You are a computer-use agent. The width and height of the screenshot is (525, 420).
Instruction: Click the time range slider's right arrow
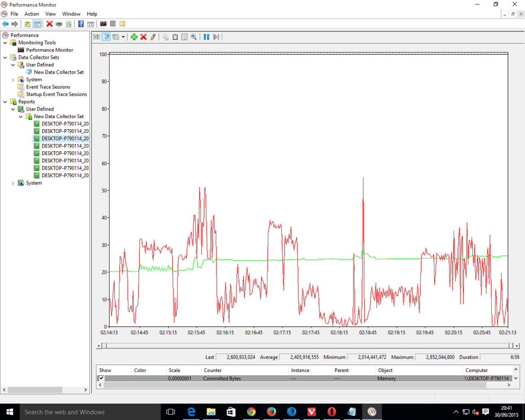point(517,346)
